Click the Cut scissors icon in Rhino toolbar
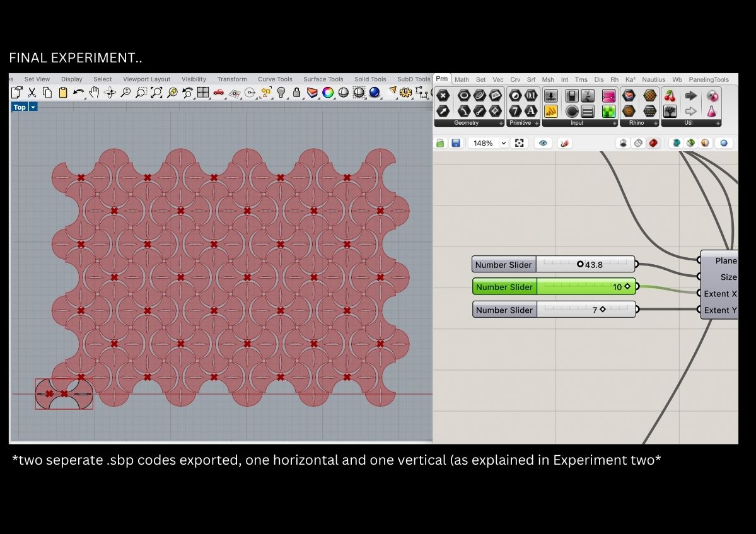The image size is (756, 534). [32, 93]
